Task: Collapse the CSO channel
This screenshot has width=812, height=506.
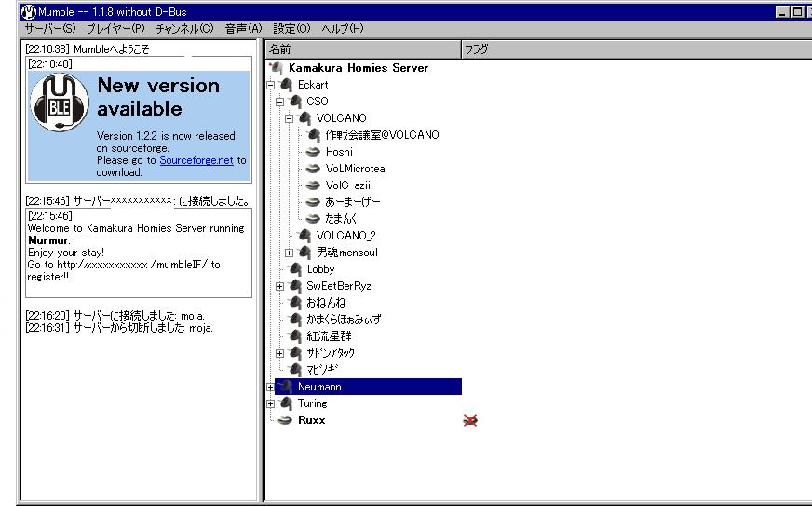Action: click(x=279, y=102)
